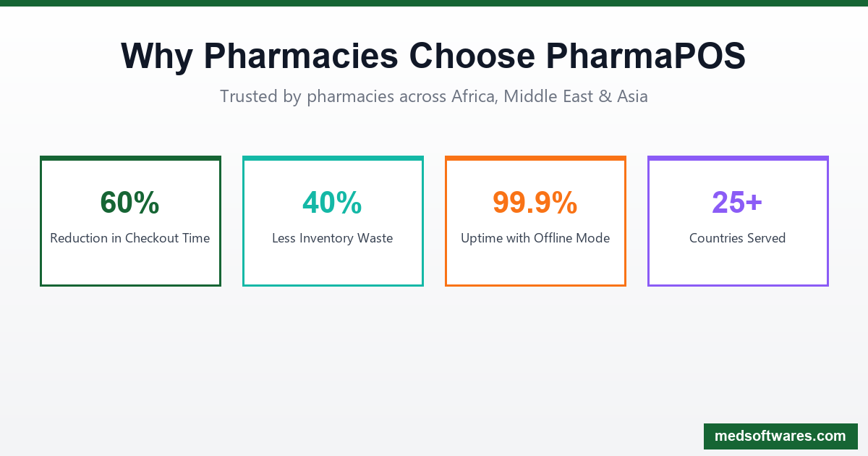The width and height of the screenshot is (868, 456).
Task: Select the "Less Inventory Waste" label
Action: point(333,238)
